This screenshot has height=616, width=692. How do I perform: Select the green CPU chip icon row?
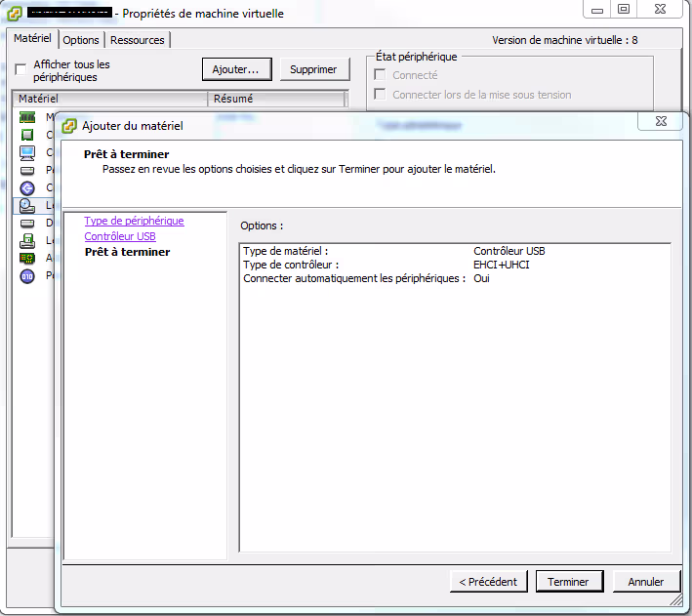coord(27,135)
